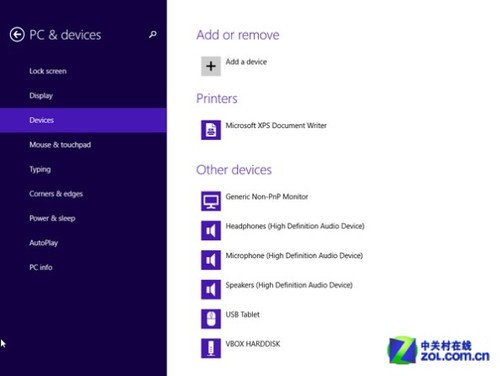This screenshot has width=500, height=376.
Task: Click the Headphones audio device icon
Action: [x=211, y=230]
